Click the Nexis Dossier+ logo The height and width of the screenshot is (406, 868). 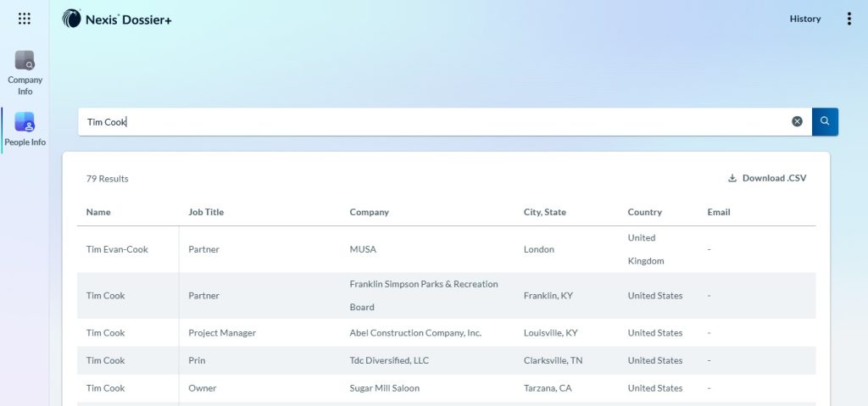click(x=117, y=19)
